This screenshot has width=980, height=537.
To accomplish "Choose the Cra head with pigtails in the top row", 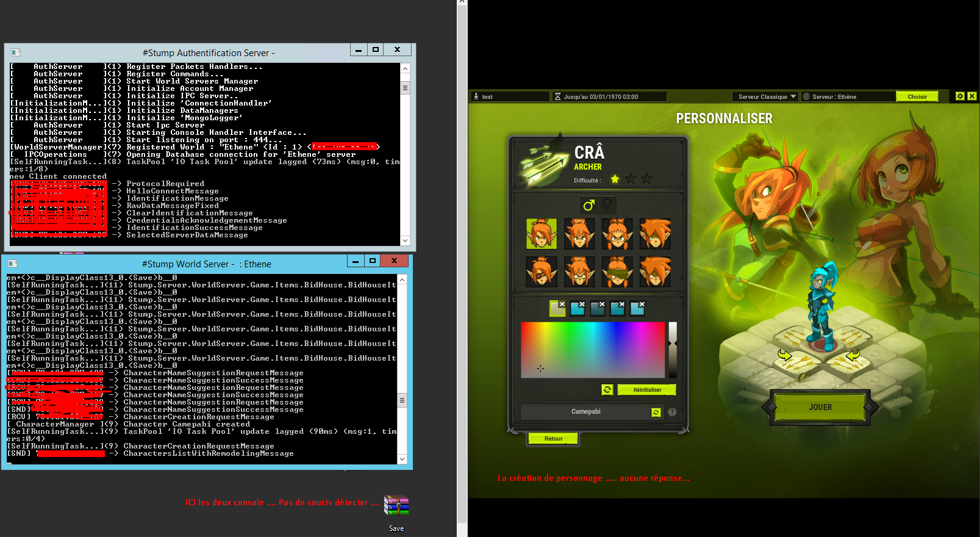I will 617,234.
